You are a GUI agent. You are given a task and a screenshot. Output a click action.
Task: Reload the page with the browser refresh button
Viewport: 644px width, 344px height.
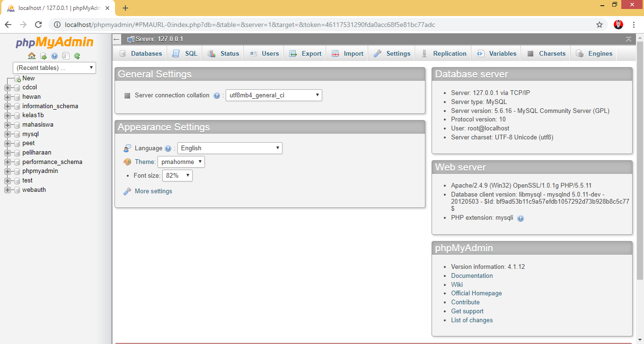click(39, 25)
